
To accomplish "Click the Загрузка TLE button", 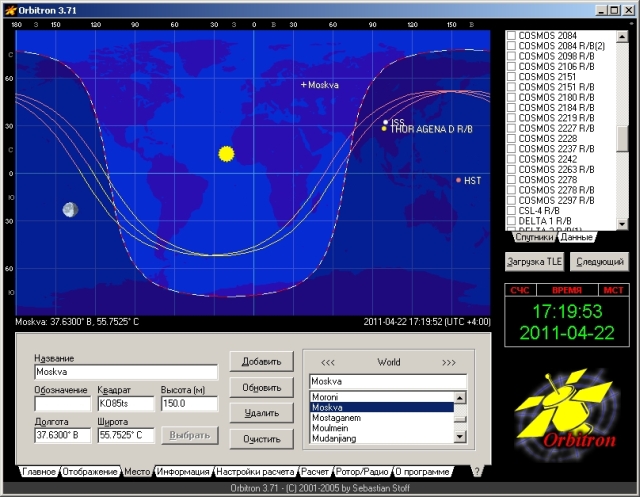I will tap(534, 262).
